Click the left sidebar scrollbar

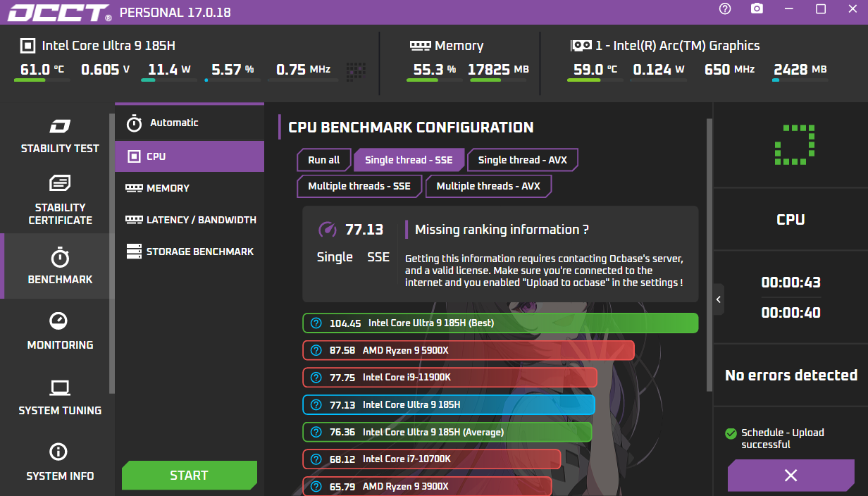[111, 254]
